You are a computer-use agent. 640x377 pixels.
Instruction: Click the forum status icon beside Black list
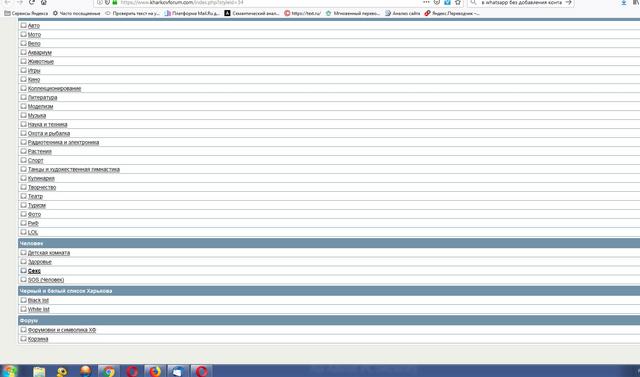[x=24, y=300]
